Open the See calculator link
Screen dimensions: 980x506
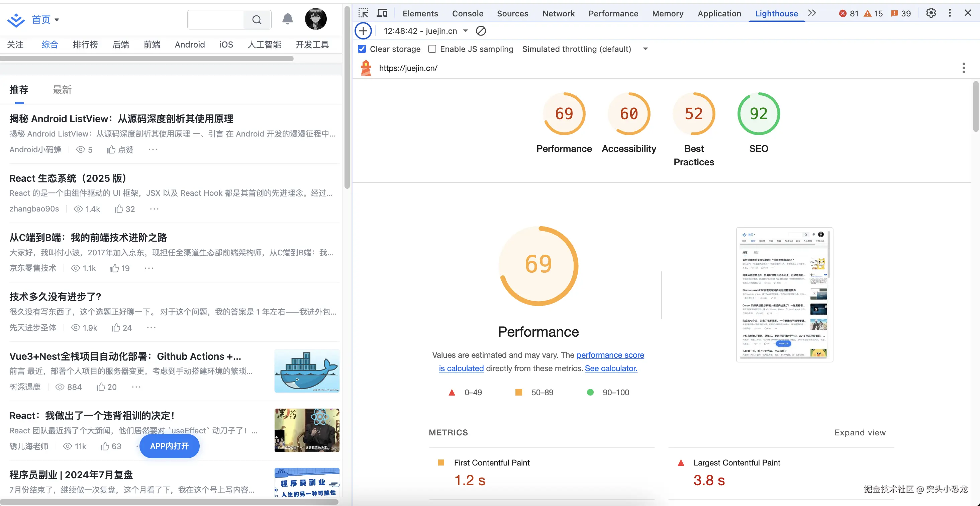pos(611,368)
